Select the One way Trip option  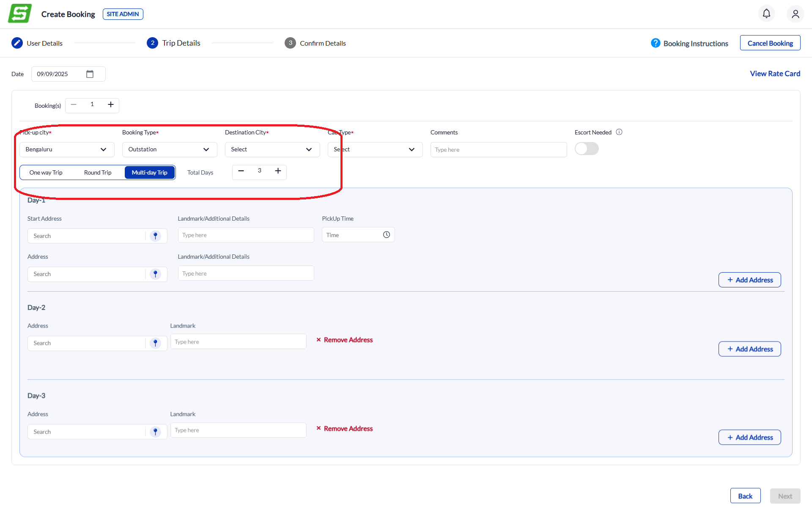click(x=46, y=172)
